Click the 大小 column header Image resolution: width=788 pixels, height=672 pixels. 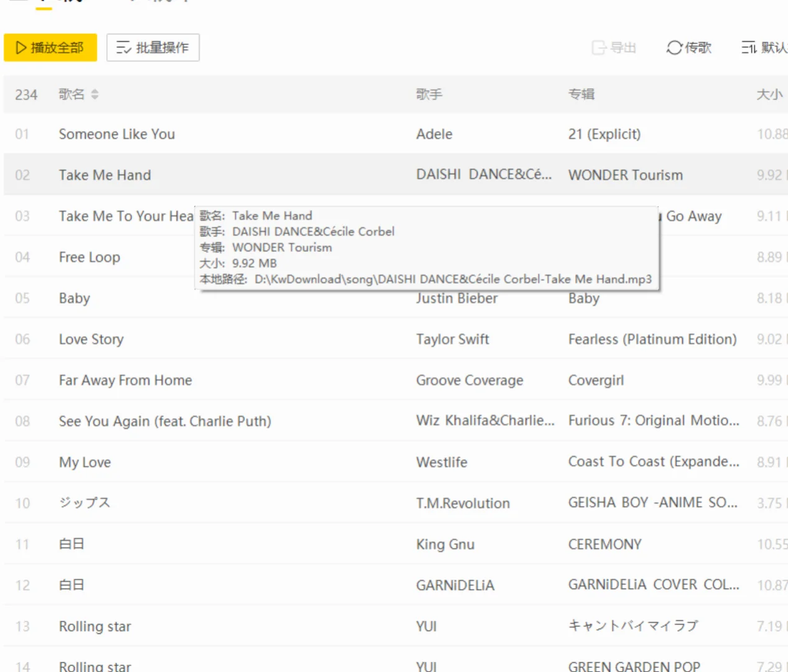coord(769,95)
